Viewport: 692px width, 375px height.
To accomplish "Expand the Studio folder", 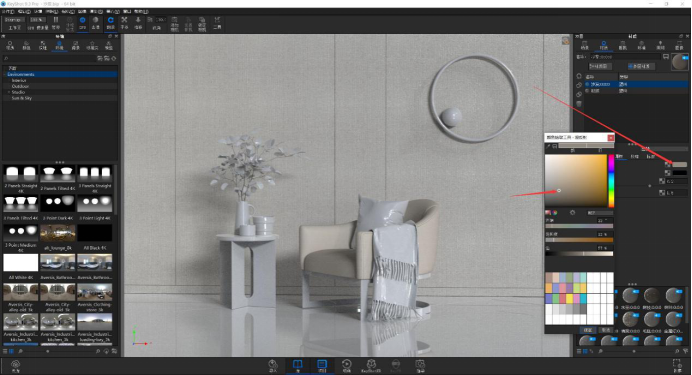I will click(x=9, y=92).
